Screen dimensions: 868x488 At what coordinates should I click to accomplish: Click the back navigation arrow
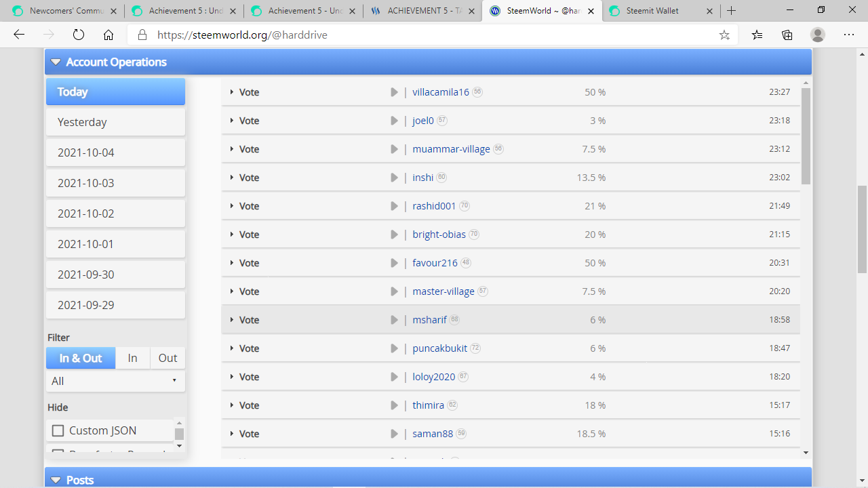pyautogui.click(x=18, y=35)
